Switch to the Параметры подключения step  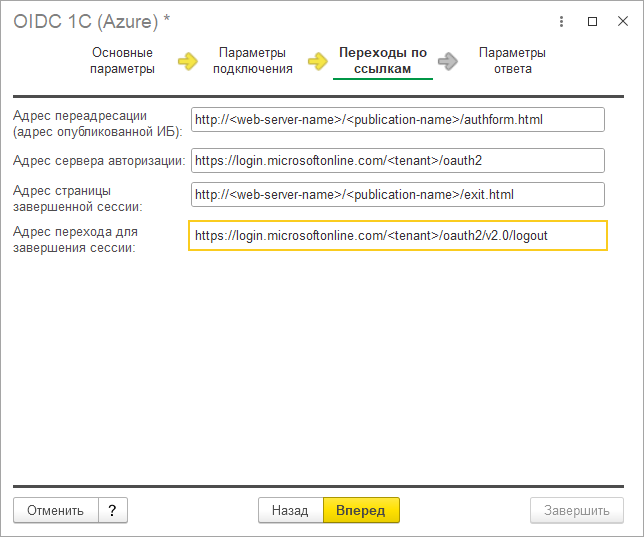[252, 61]
